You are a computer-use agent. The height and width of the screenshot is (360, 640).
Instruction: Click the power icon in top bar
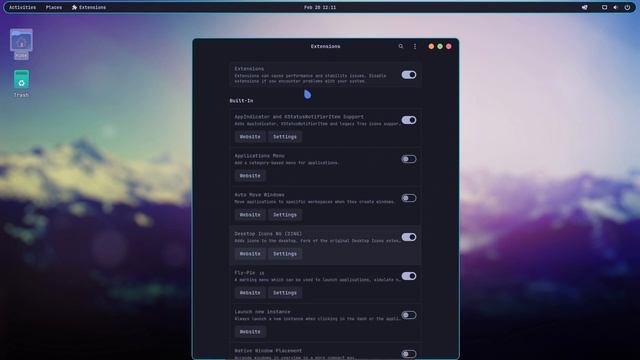pos(627,7)
